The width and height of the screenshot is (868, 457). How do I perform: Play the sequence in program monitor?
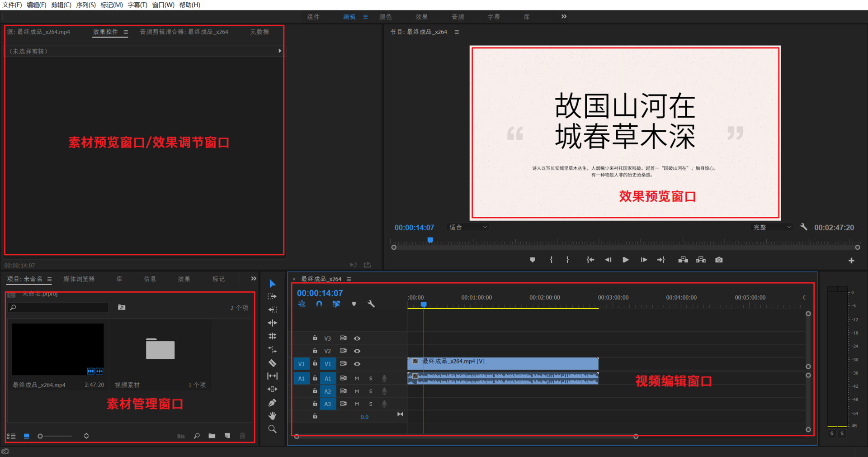click(626, 260)
